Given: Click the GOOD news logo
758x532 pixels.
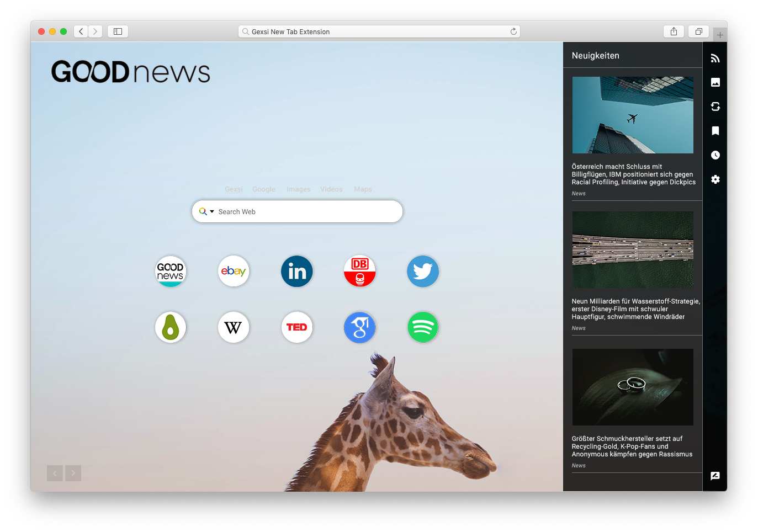Looking at the screenshot, I should 131,72.
